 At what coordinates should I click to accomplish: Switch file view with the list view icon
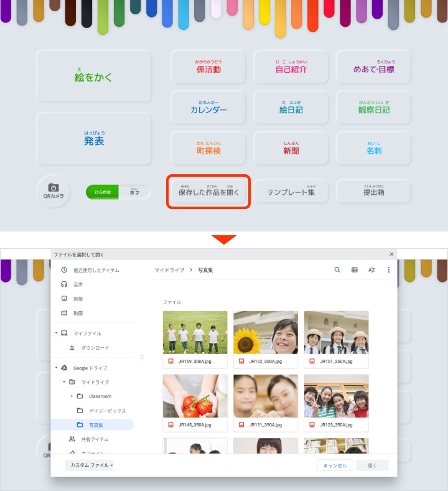355,270
